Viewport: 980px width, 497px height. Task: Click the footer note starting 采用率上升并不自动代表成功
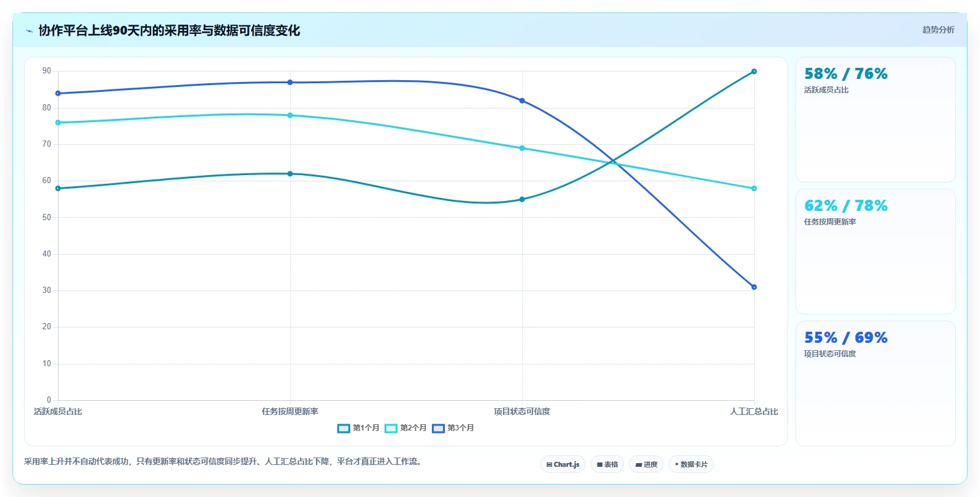point(225,461)
